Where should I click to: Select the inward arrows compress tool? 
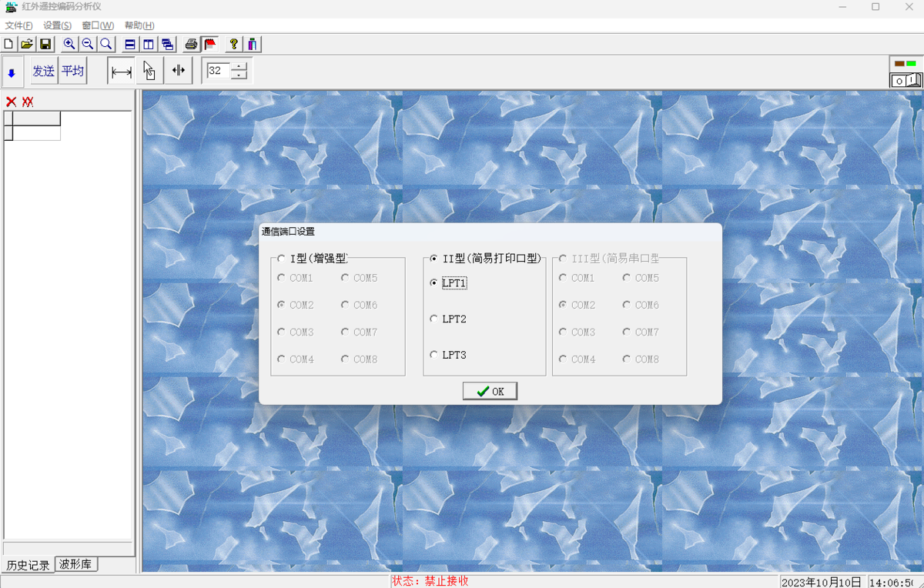pos(178,71)
